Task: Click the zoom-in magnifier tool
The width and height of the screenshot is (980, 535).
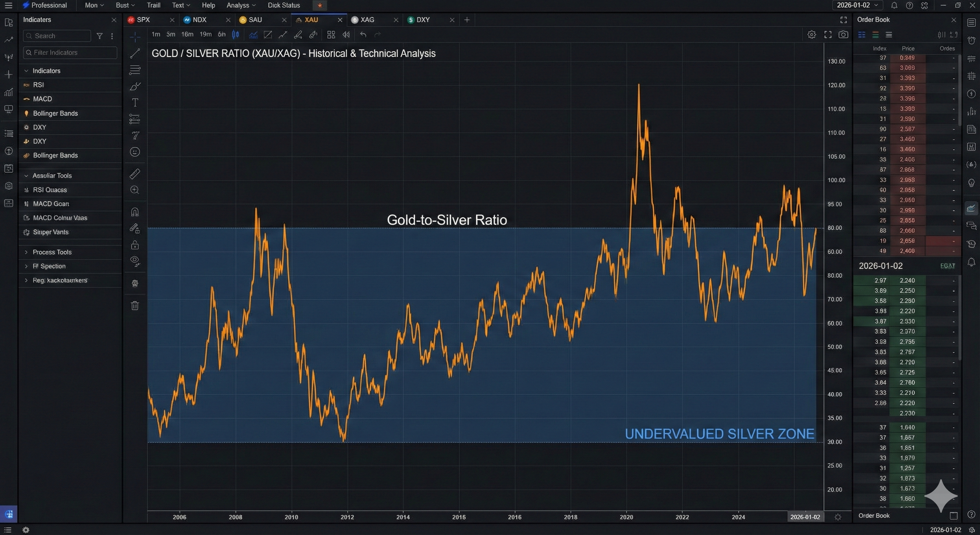Action: click(x=135, y=190)
